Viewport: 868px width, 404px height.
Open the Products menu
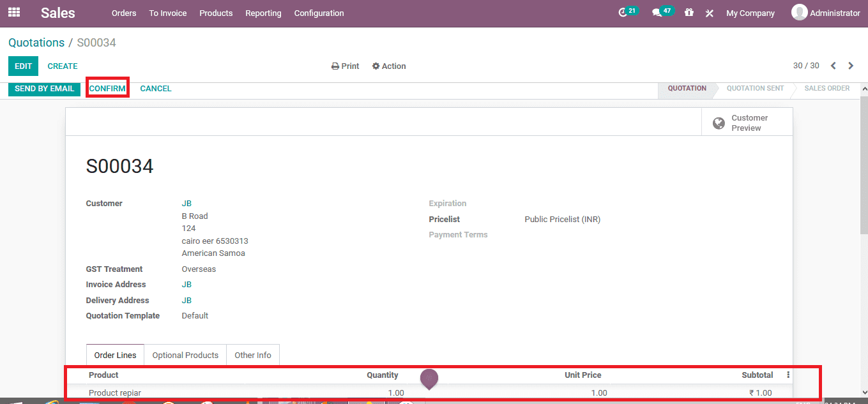(216, 13)
